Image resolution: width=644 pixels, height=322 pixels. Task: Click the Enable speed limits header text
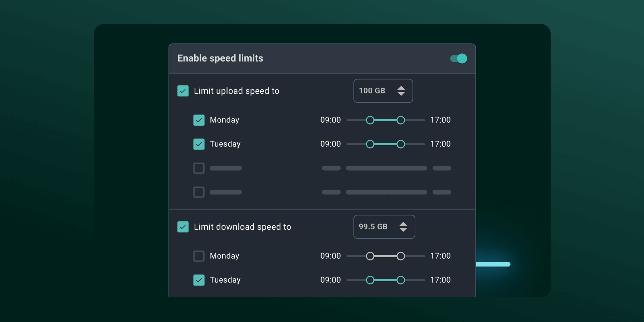pyautogui.click(x=220, y=58)
